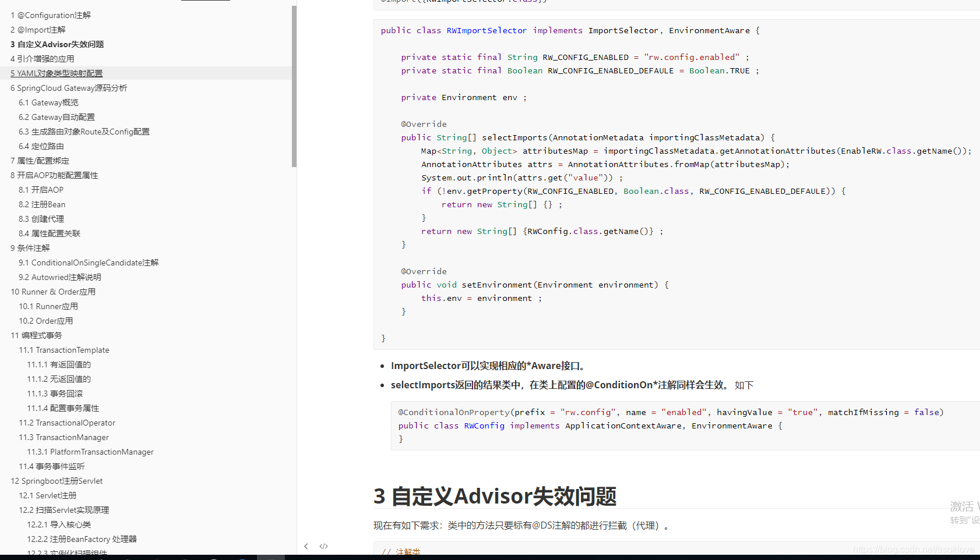The height and width of the screenshot is (560, 980).
Task: Jump to '8.1 开启AOP' subsection
Action: point(41,190)
